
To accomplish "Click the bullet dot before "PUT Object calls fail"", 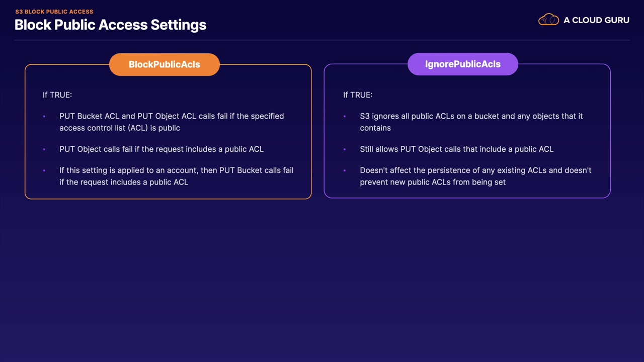I will tap(44, 149).
